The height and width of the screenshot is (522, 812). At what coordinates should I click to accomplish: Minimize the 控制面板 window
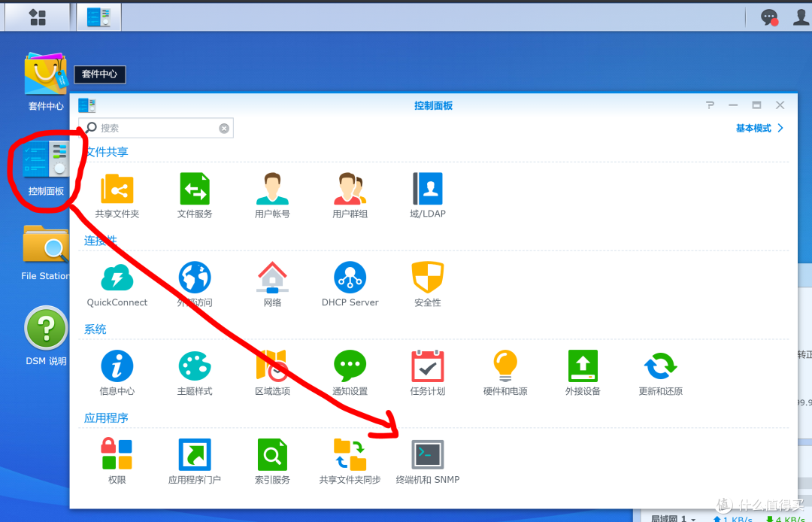733,105
